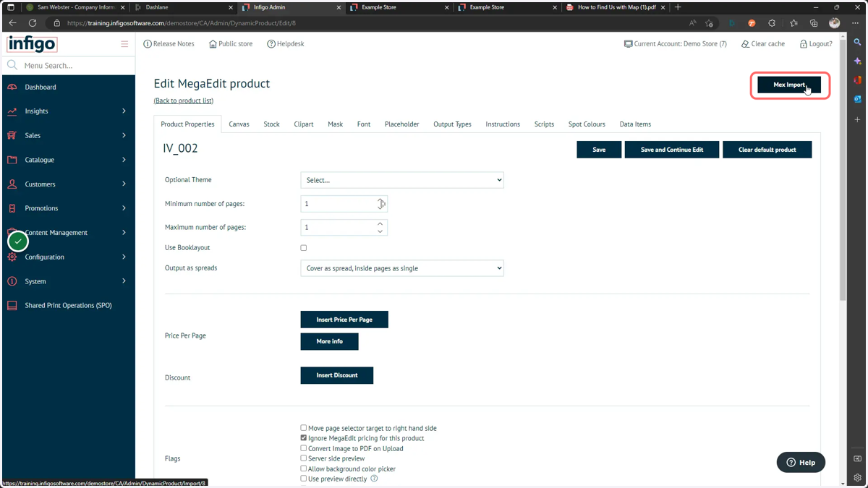Expand the Insights menu chevron
The image size is (868, 488).
(124, 111)
